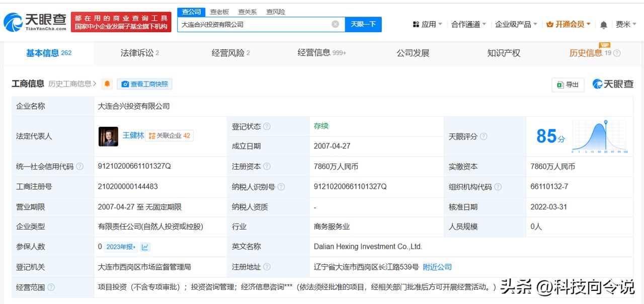Viewport: 644px width, 304px height.
Task: Switch to the 基本信息 tab
Action: click(x=49, y=53)
